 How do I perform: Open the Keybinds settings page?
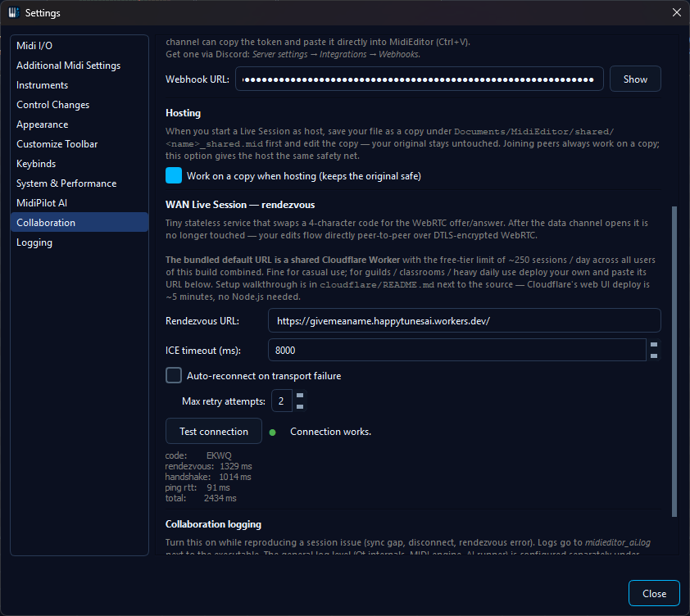(79, 164)
